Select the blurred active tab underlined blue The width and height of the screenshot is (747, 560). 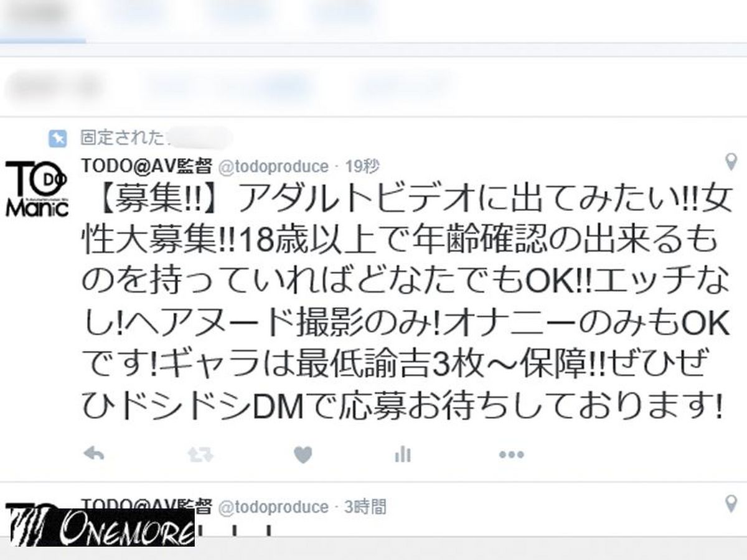[42, 22]
